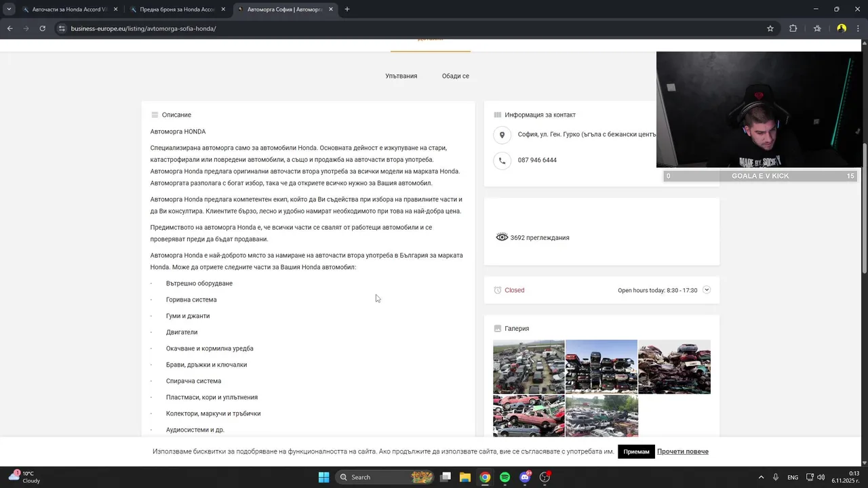Accept cookies with the Приемам button
Image resolution: width=868 pixels, height=488 pixels.
pos(636,451)
